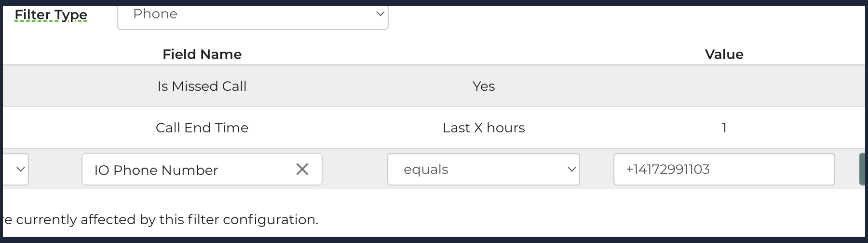The width and height of the screenshot is (868, 243).
Task: Click the Yes cell for Is Missed Call
Action: (484, 86)
